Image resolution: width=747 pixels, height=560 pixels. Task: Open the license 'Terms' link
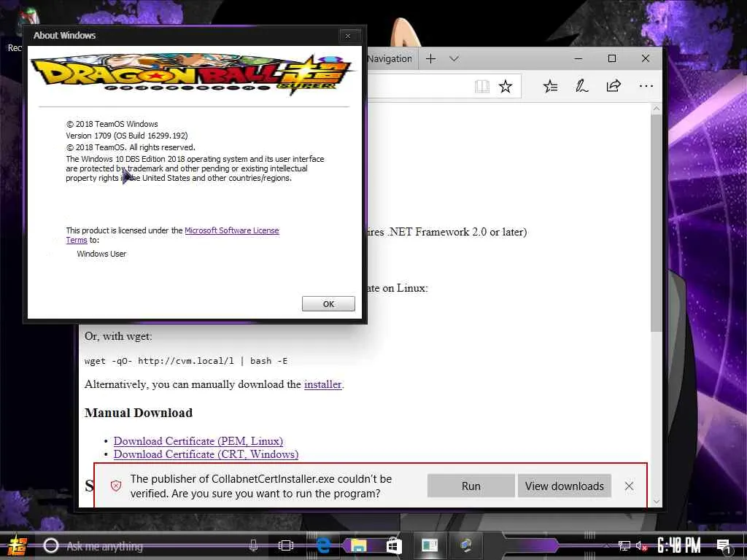pos(76,240)
